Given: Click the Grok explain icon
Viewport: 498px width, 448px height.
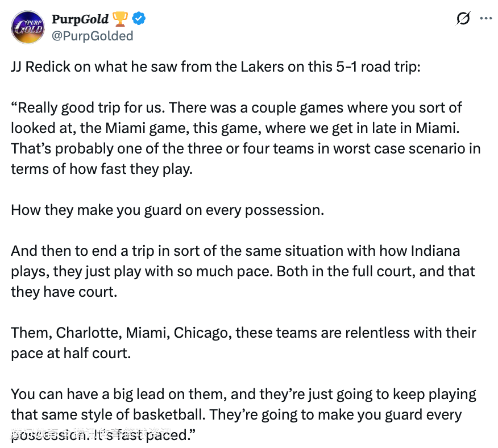Looking at the screenshot, I should click(463, 19).
